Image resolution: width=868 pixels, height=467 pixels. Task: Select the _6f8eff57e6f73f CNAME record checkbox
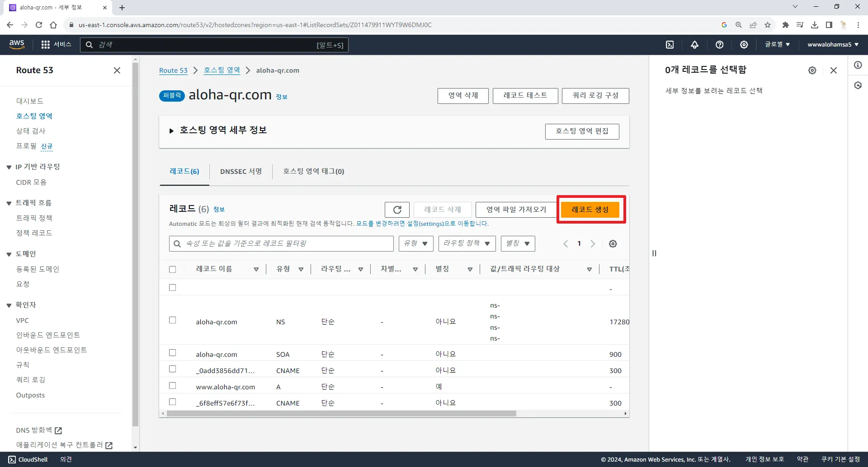click(172, 402)
